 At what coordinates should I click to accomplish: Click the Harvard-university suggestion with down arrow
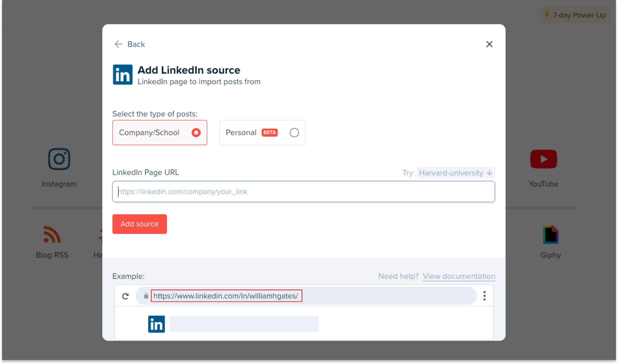pos(456,173)
